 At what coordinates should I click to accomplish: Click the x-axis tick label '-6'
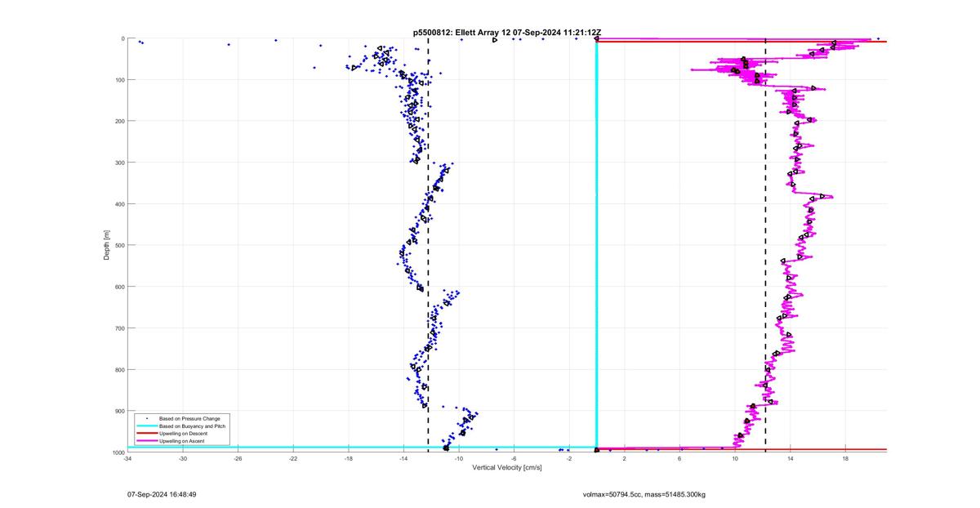point(514,459)
